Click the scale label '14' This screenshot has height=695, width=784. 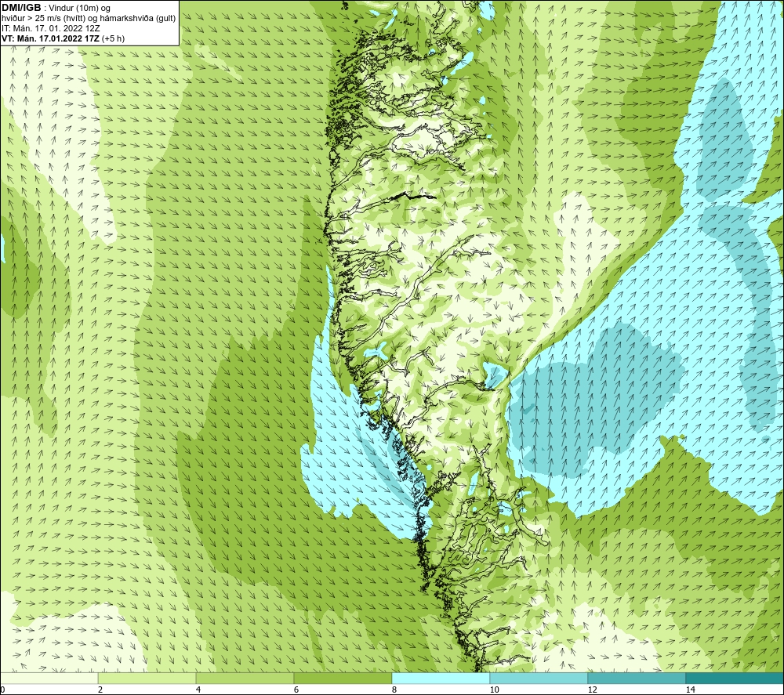[x=691, y=690]
